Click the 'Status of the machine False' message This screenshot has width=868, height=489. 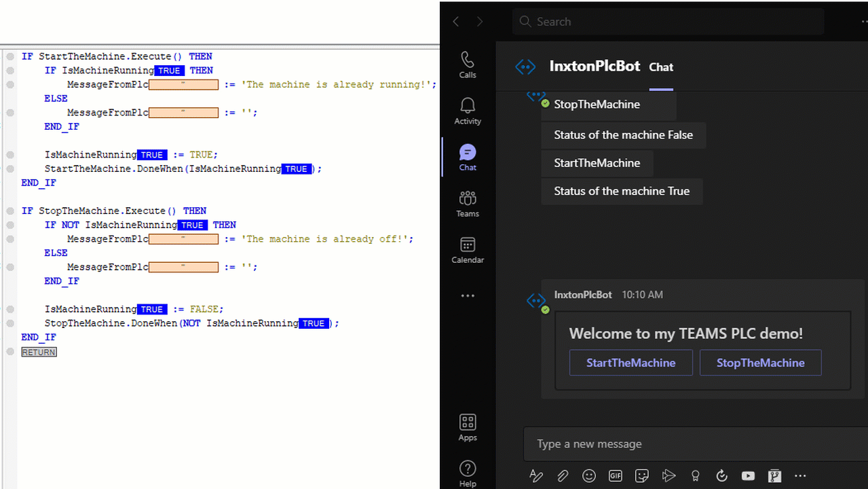624,135
